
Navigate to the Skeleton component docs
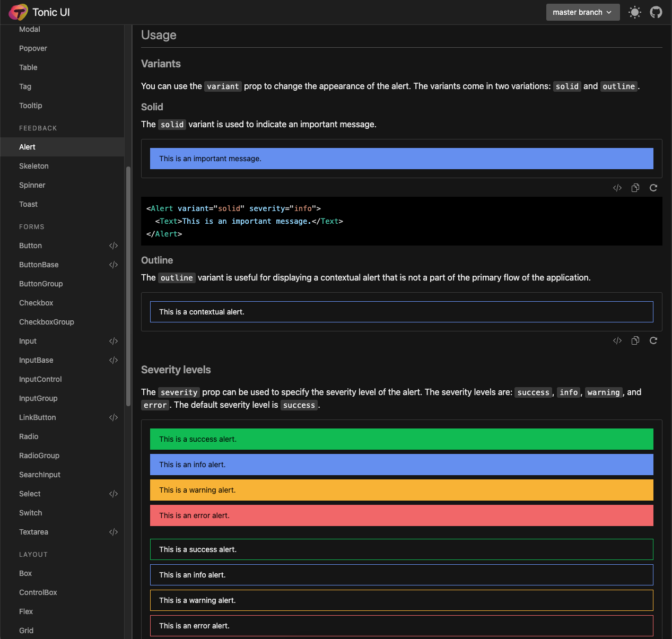33,166
